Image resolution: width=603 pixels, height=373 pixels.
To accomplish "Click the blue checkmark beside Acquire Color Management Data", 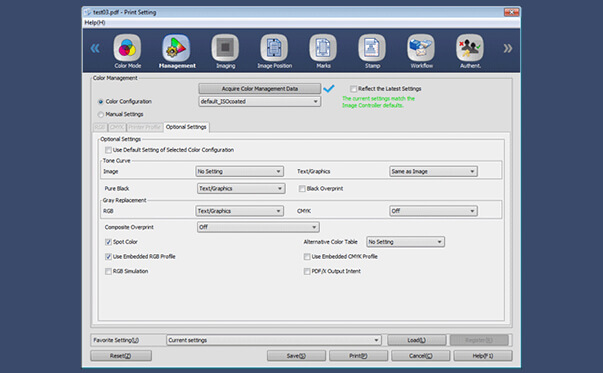I will pyautogui.click(x=329, y=88).
